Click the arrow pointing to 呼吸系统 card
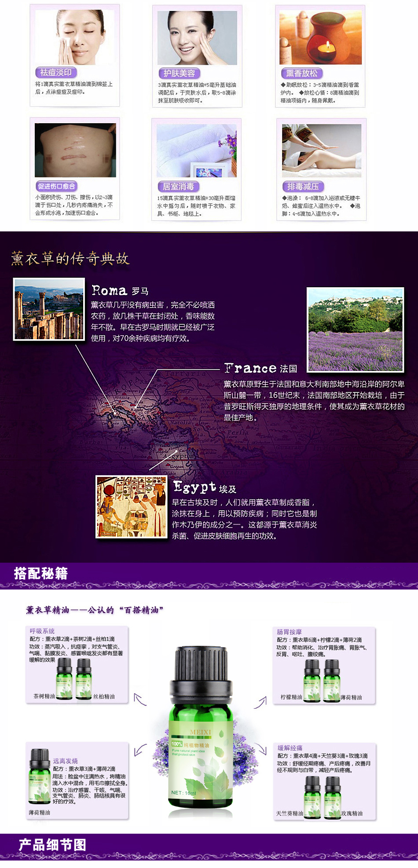This screenshot has height=868, width=418. coord(140,700)
